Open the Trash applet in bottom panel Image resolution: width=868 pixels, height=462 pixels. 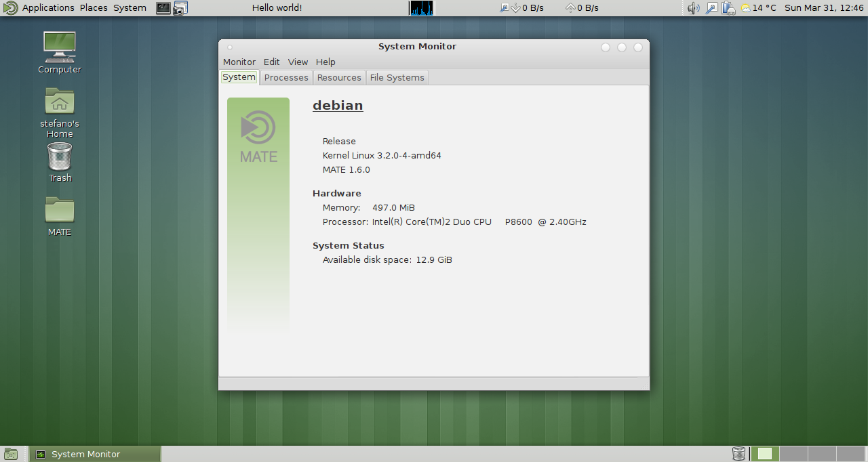pos(738,454)
